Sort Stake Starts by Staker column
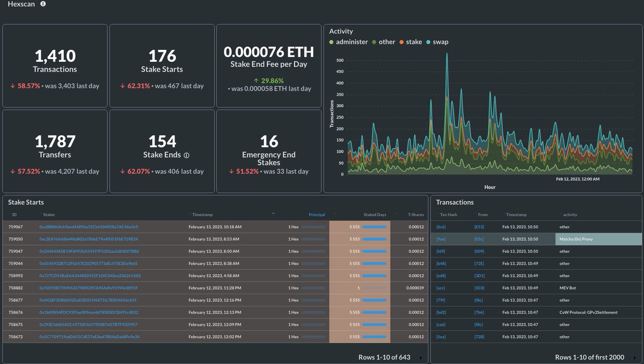This screenshot has height=364, width=644. [49, 215]
